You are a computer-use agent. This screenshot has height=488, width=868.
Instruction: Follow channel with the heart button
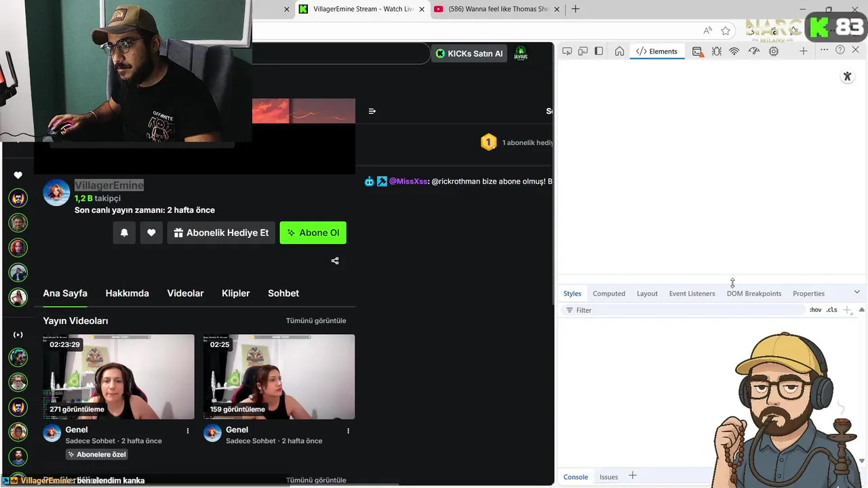click(151, 232)
